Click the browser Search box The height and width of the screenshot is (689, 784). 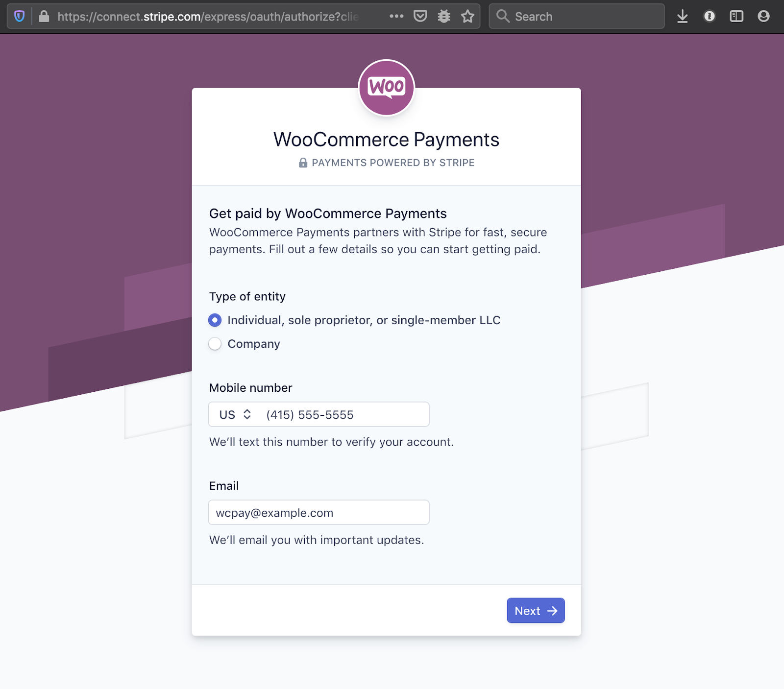pyautogui.click(x=577, y=17)
